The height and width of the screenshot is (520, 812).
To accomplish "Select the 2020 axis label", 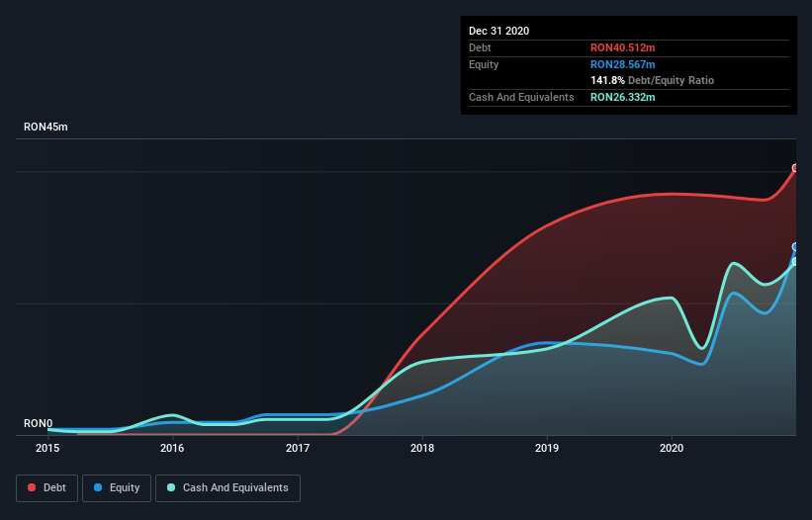I will 672,448.
